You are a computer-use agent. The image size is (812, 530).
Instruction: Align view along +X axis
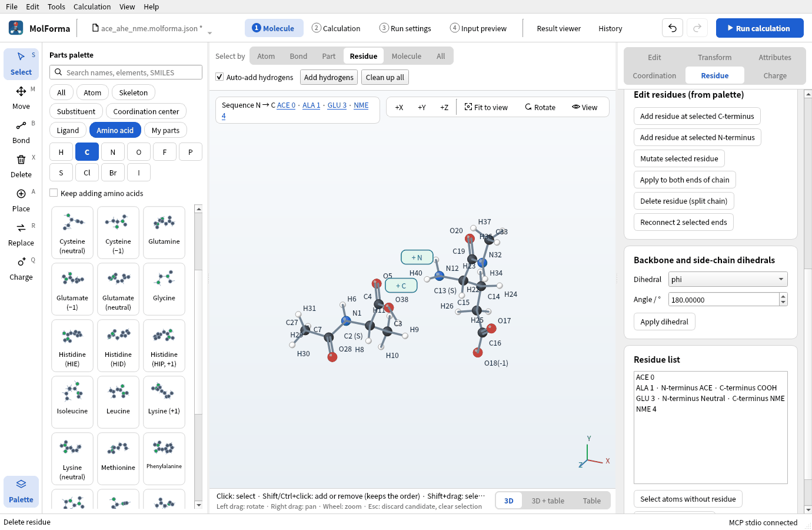(399, 107)
